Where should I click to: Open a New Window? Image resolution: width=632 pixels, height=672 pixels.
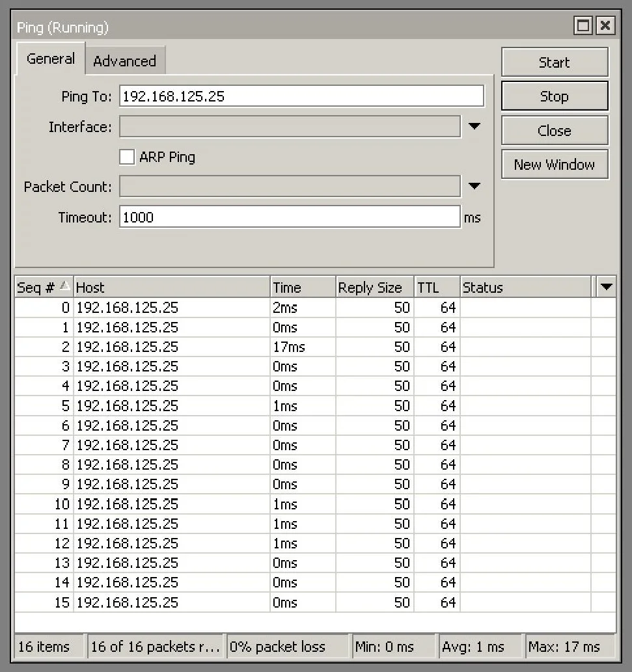554,165
